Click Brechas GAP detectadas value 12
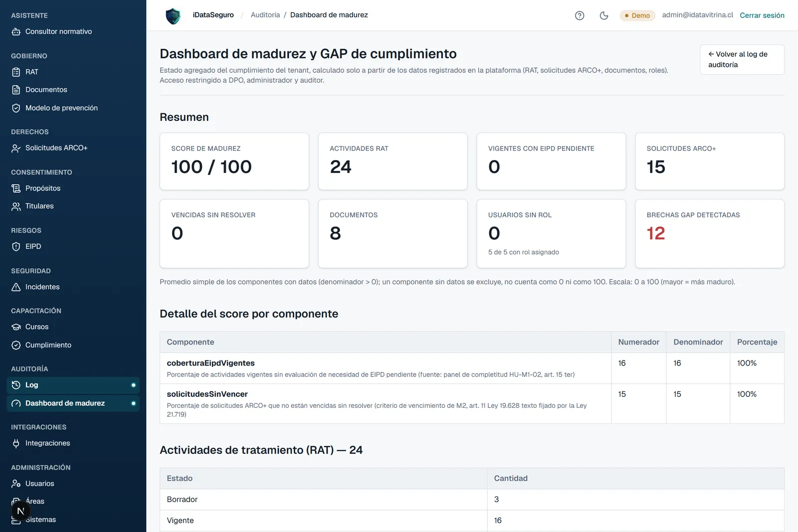The height and width of the screenshot is (532, 798). 656,233
